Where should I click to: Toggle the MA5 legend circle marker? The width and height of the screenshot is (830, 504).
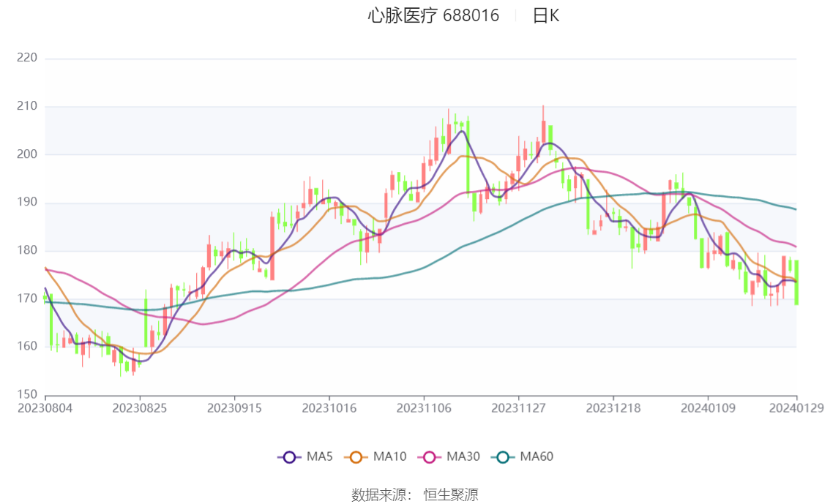(289, 457)
